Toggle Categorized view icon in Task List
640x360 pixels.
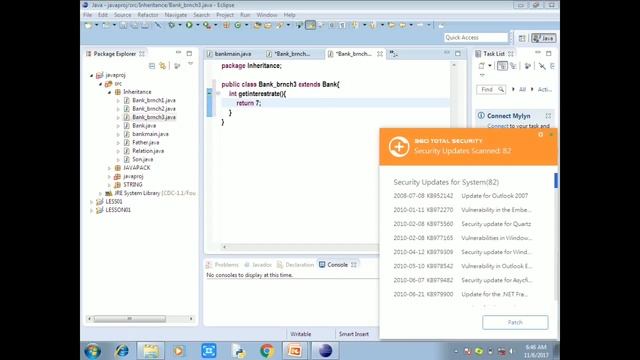coord(502,66)
